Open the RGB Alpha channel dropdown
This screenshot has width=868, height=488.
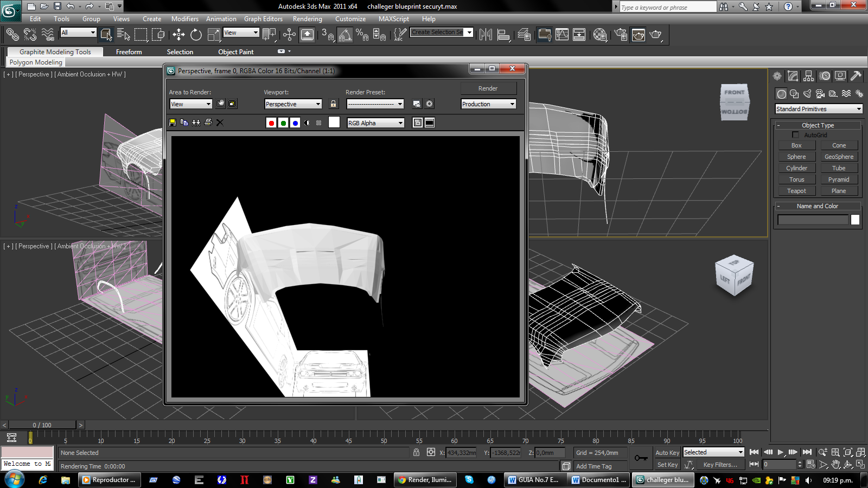375,123
